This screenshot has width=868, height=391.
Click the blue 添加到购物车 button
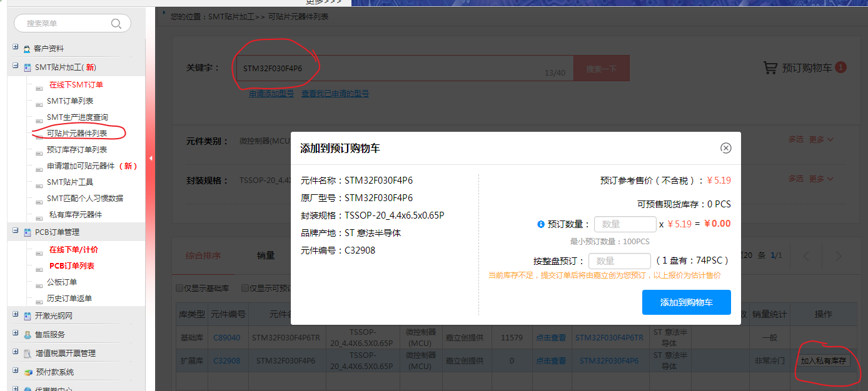point(686,302)
